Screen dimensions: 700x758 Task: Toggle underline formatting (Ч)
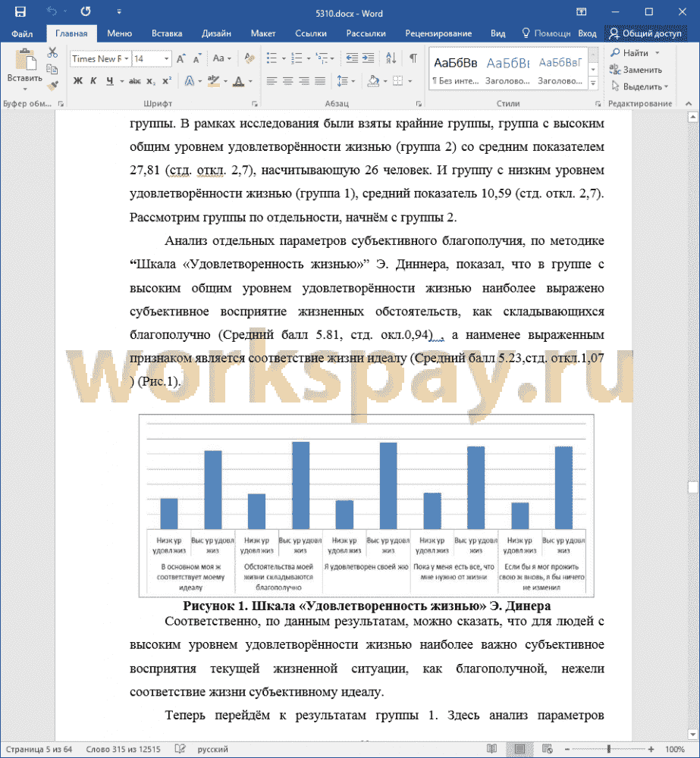[x=110, y=81]
